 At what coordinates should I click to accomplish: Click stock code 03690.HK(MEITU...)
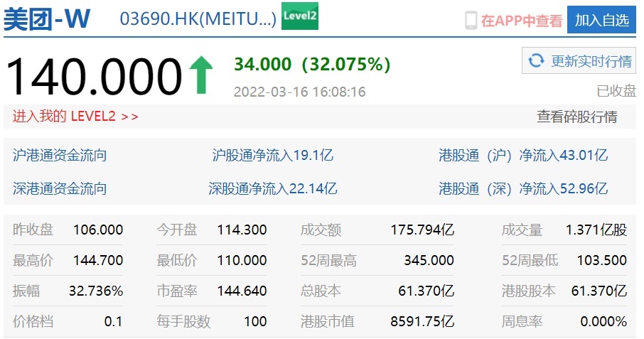[198, 19]
